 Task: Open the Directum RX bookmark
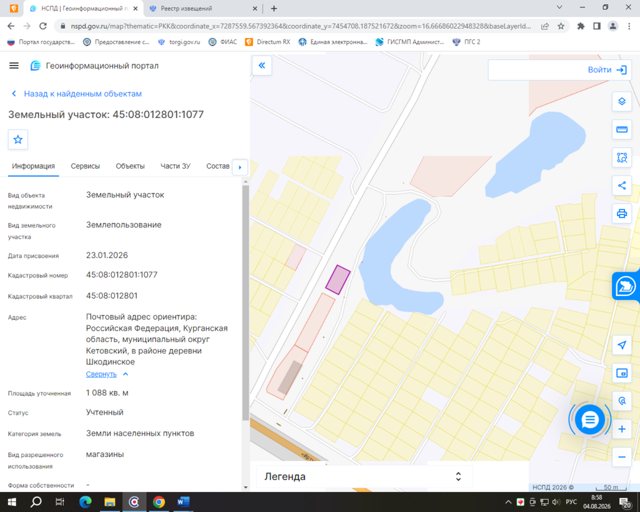[268, 42]
